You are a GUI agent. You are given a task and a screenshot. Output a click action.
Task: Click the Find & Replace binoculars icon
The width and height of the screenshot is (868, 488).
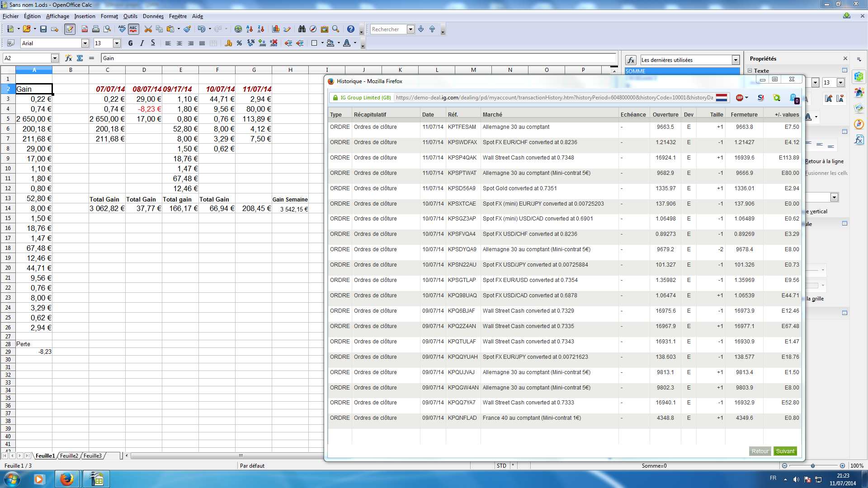point(302,29)
